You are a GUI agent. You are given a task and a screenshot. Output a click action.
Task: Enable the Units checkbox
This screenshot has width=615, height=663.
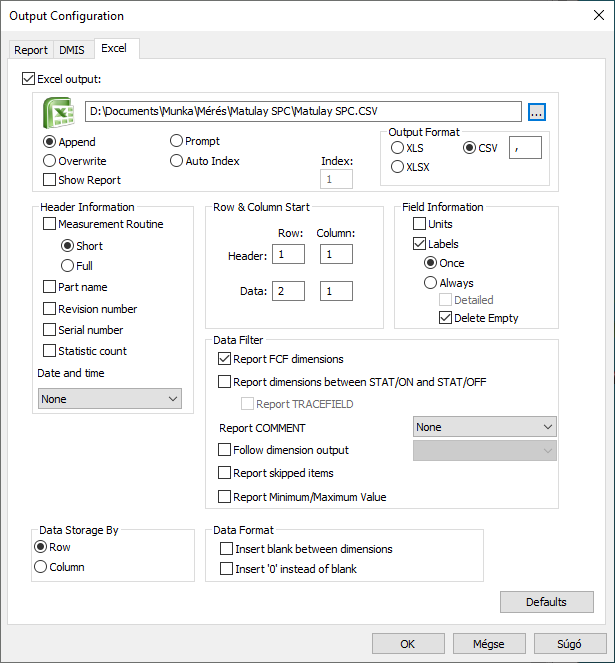point(420,224)
